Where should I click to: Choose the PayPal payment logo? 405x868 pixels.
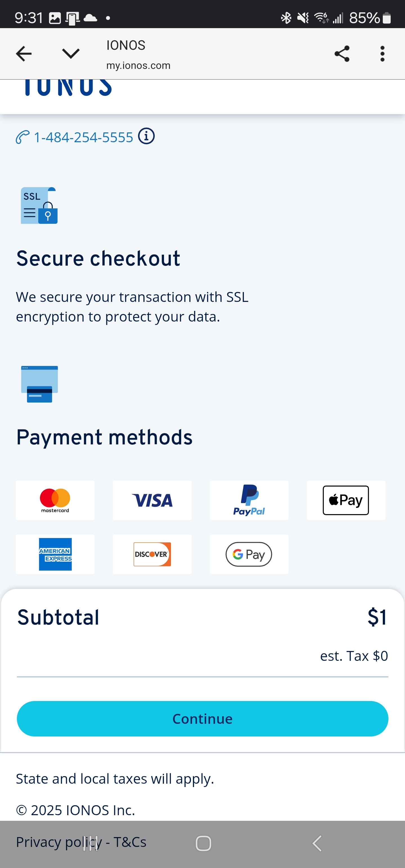point(249,500)
